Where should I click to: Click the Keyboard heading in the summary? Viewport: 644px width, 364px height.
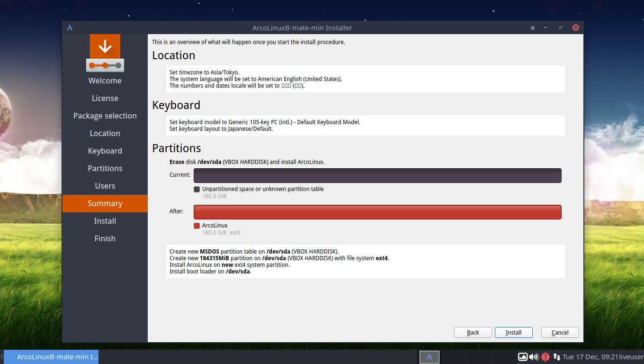point(176,105)
